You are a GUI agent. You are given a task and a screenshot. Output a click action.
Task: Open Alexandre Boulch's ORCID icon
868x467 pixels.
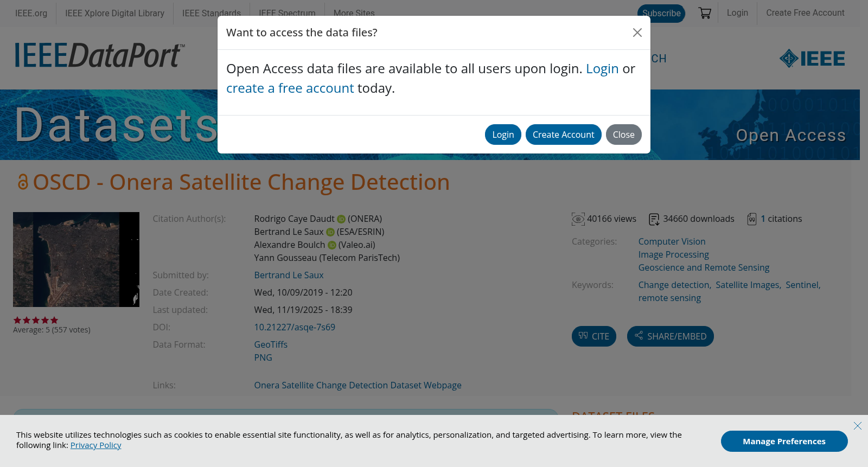click(332, 245)
